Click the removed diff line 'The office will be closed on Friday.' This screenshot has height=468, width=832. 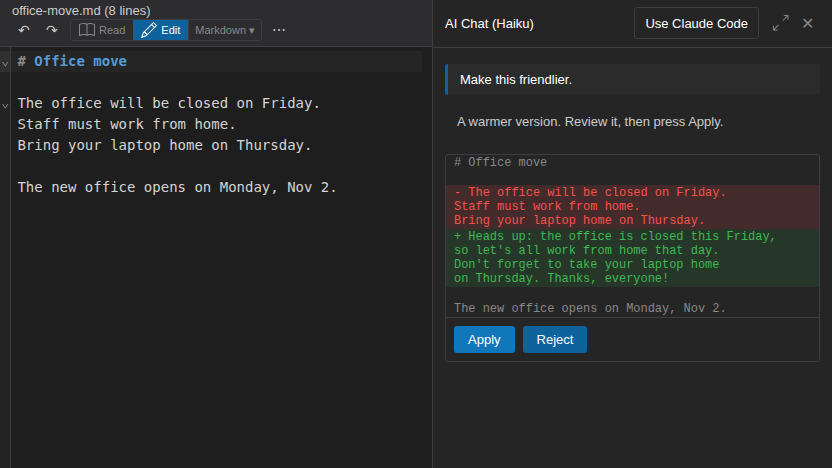(590, 192)
